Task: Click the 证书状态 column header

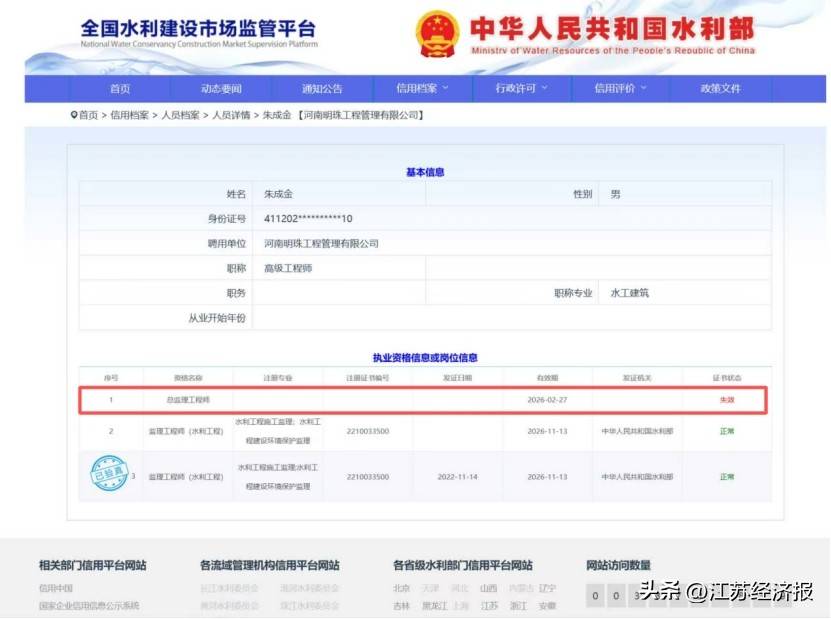Action: click(x=727, y=378)
